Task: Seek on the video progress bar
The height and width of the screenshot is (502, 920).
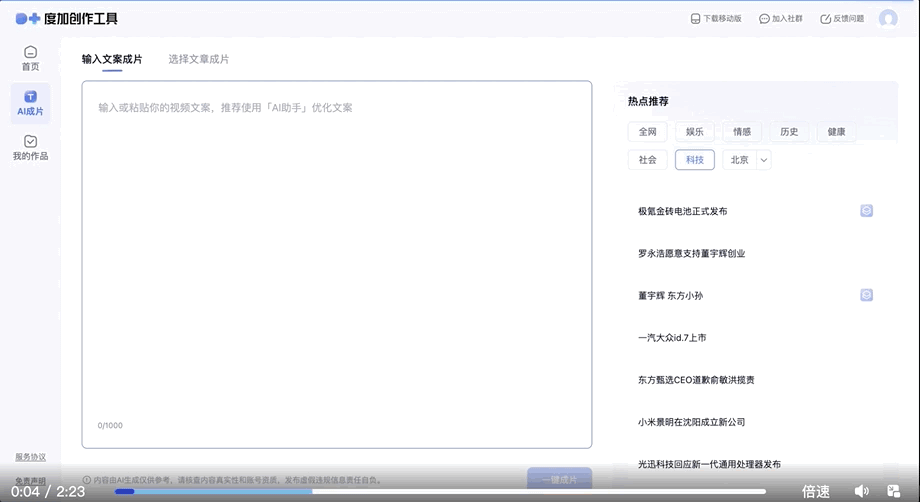Action: pyautogui.click(x=441, y=491)
